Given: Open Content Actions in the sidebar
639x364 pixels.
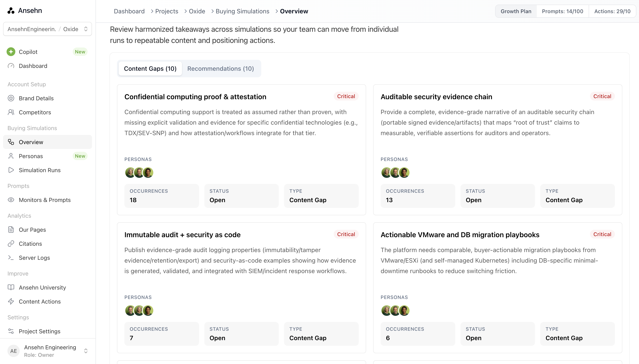Looking at the screenshot, I should 48,301.
